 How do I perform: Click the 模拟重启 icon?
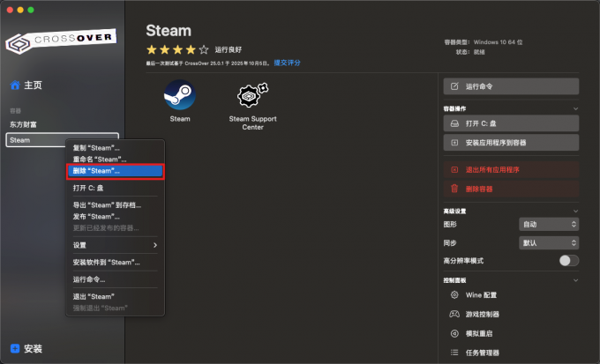[454, 333]
